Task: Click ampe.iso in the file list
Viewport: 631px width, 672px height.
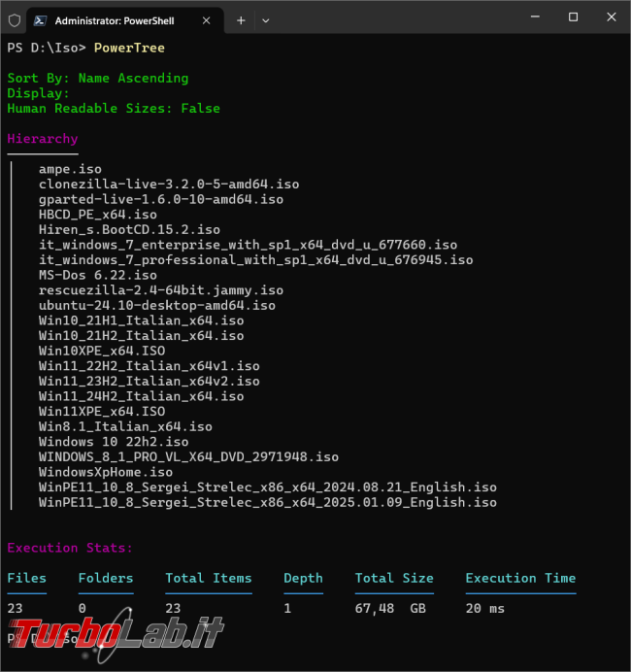Action: [x=70, y=169]
